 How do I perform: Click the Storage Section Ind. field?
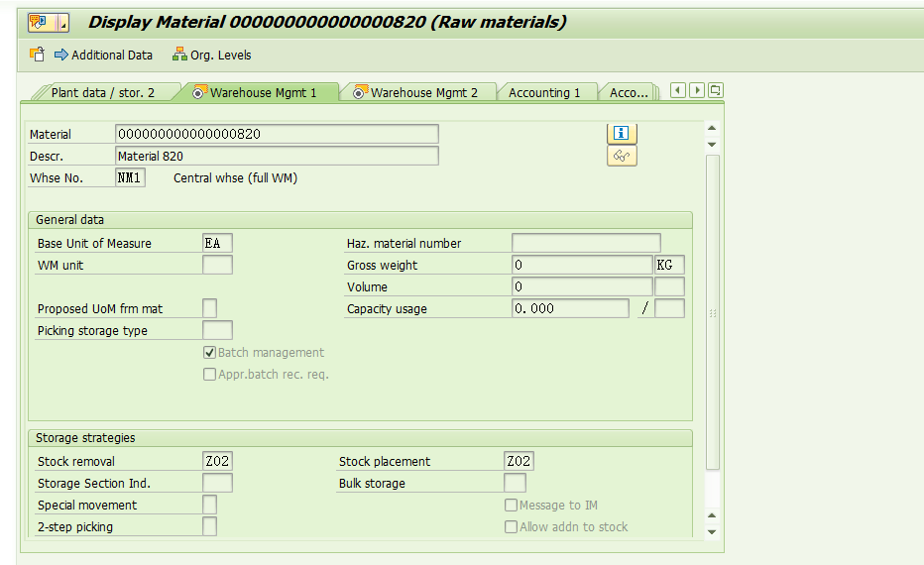pyautogui.click(x=217, y=483)
